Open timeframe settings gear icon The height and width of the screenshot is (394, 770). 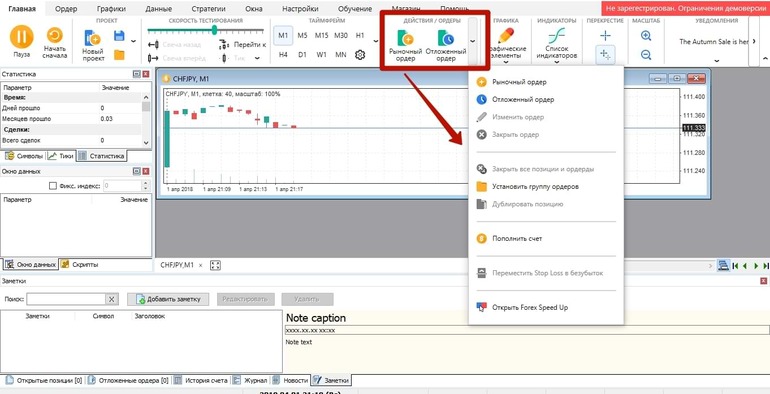pyautogui.click(x=360, y=55)
